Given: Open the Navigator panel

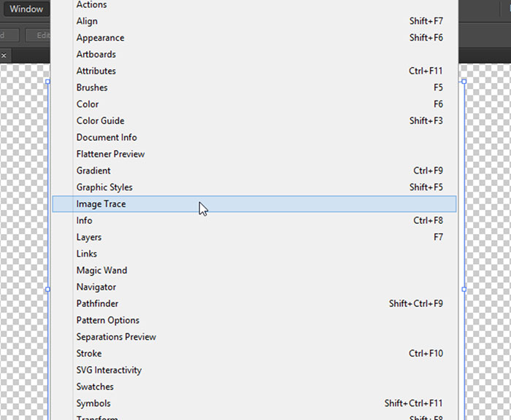Looking at the screenshot, I should pos(96,287).
